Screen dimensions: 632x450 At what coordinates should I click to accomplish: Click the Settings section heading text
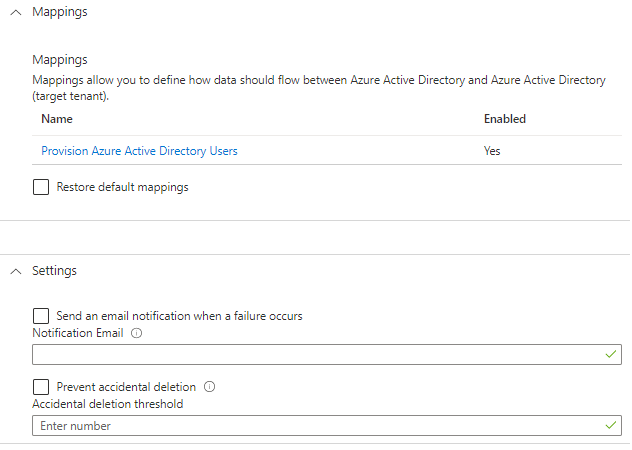pos(54,271)
